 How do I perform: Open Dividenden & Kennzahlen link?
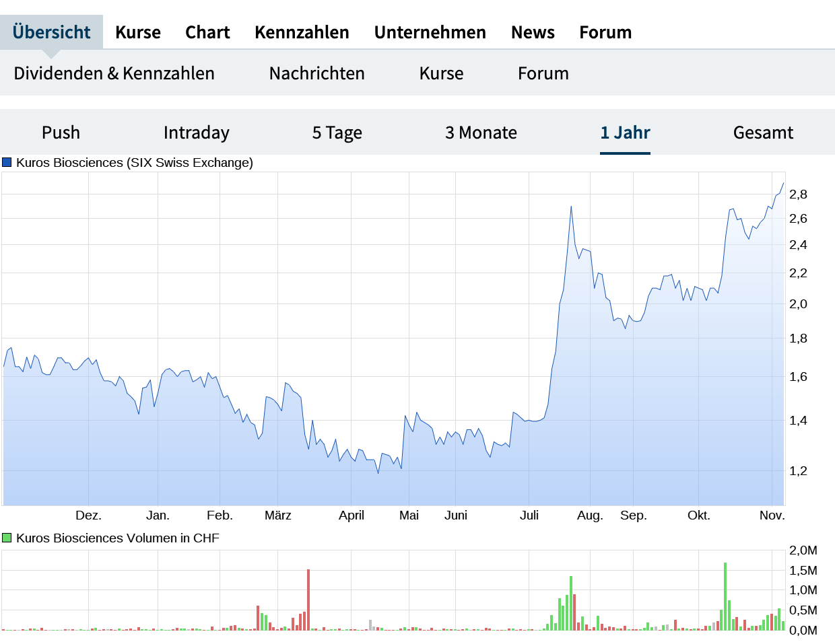[x=114, y=73]
